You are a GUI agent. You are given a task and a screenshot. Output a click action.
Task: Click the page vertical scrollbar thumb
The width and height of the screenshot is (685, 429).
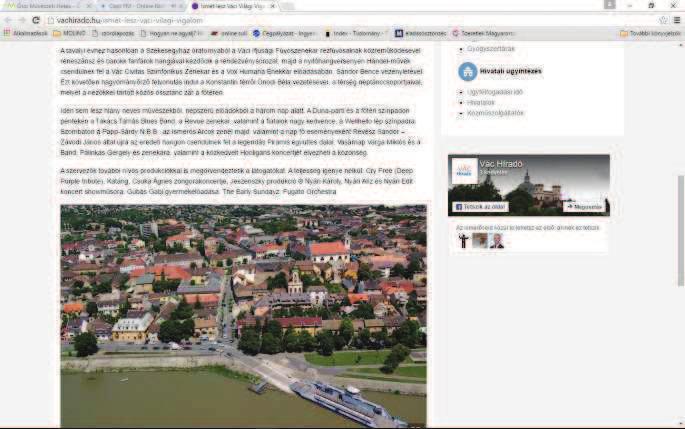tap(680, 230)
